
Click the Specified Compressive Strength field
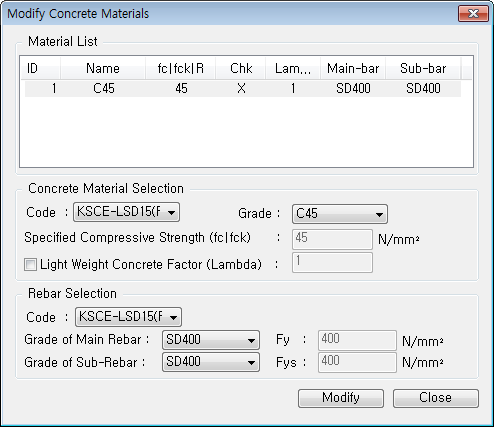(332, 239)
